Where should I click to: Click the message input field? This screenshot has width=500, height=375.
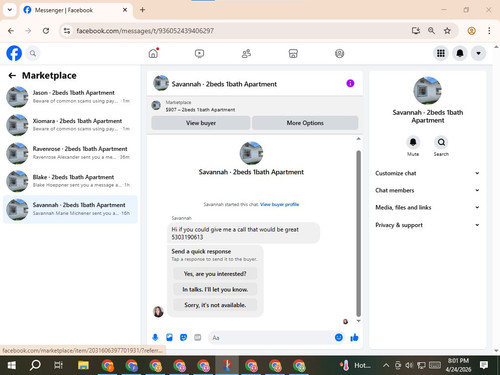[271, 338]
